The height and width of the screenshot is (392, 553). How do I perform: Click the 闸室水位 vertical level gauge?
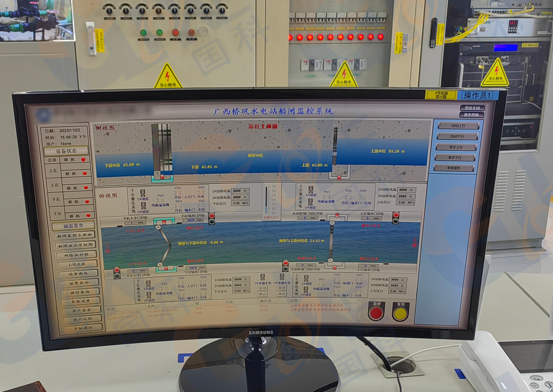267,200
